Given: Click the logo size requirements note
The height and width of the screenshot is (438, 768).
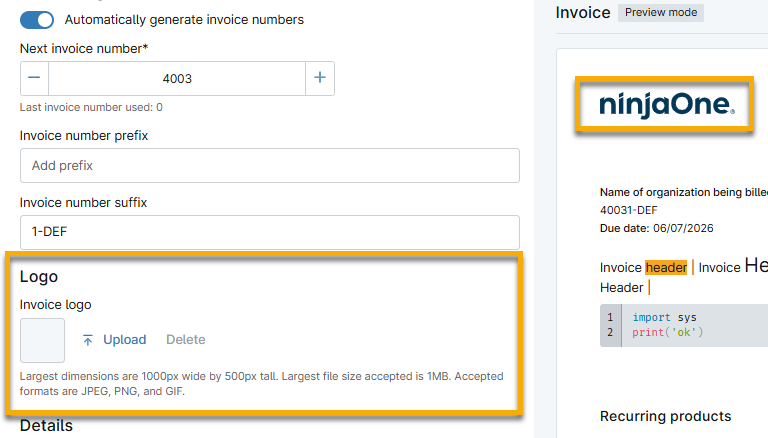Looking at the screenshot, I should [x=262, y=384].
